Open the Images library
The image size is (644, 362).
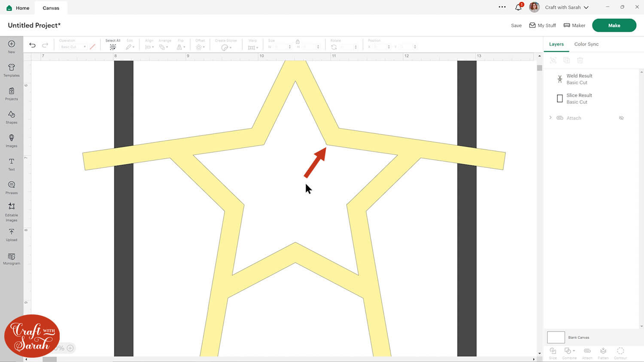pos(12,141)
